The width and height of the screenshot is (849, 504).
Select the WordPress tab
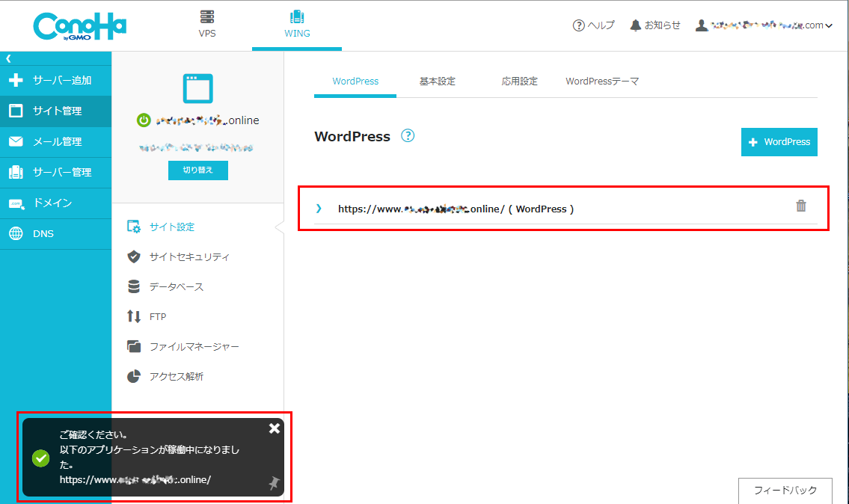pyautogui.click(x=355, y=82)
